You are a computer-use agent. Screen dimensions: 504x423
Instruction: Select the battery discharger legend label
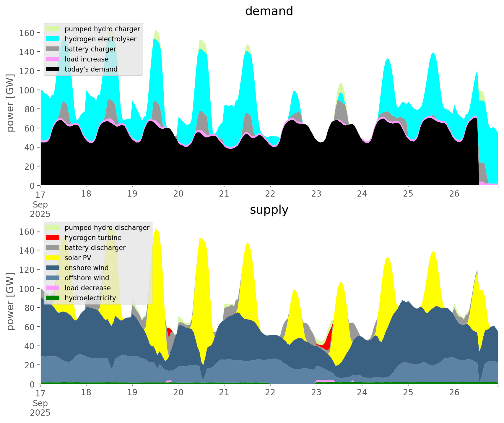coord(95,248)
